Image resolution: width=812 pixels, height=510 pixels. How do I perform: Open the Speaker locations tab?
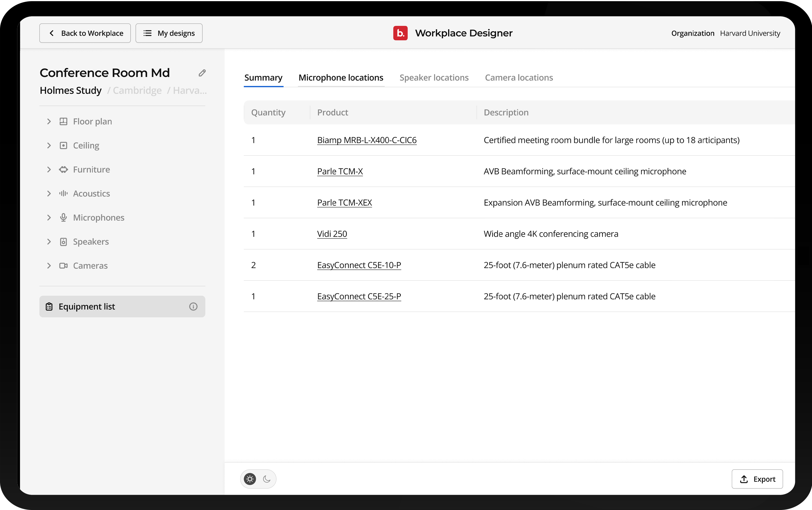pyautogui.click(x=434, y=78)
